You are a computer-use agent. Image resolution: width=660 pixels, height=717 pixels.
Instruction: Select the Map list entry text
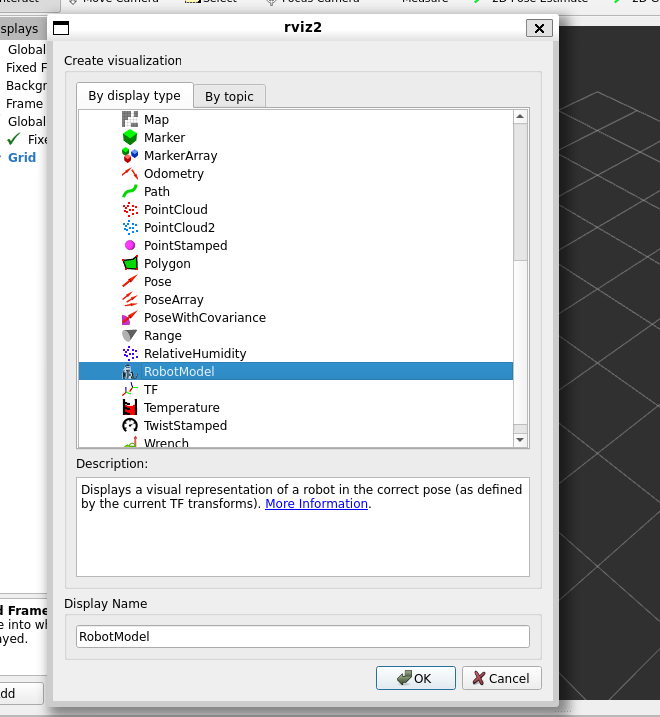(x=156, y=120)
